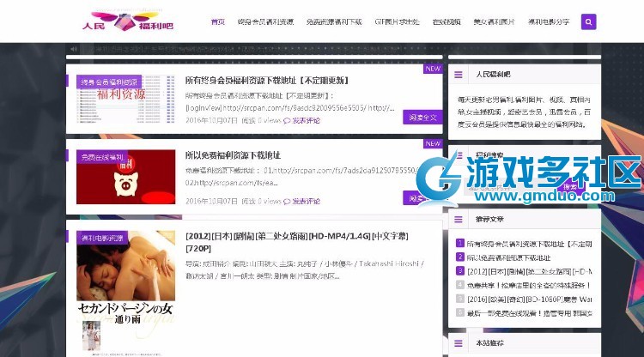Click the 人民福利吧 site logo
Screen dimensions: 644x357
(x=128, y=21)
